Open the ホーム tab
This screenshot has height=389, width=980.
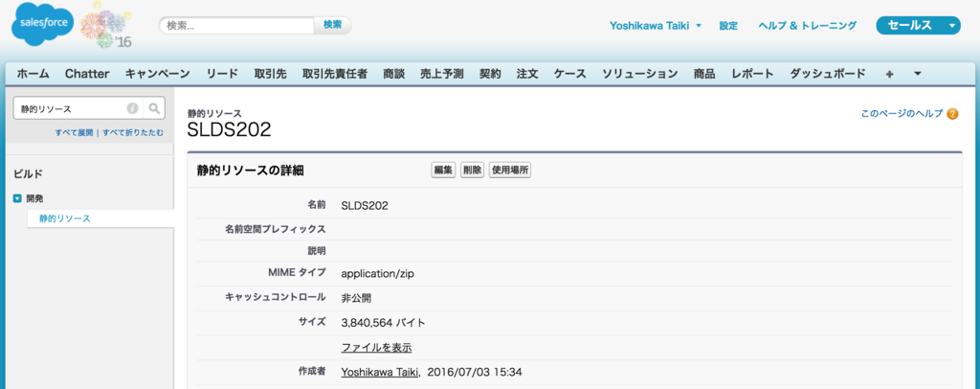(x=33, y=74)
